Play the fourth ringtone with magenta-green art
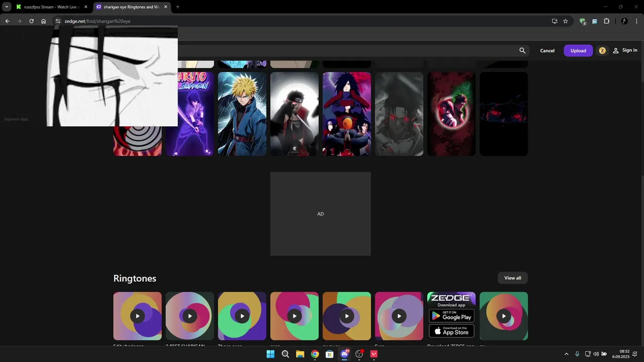 click(294, 316)
